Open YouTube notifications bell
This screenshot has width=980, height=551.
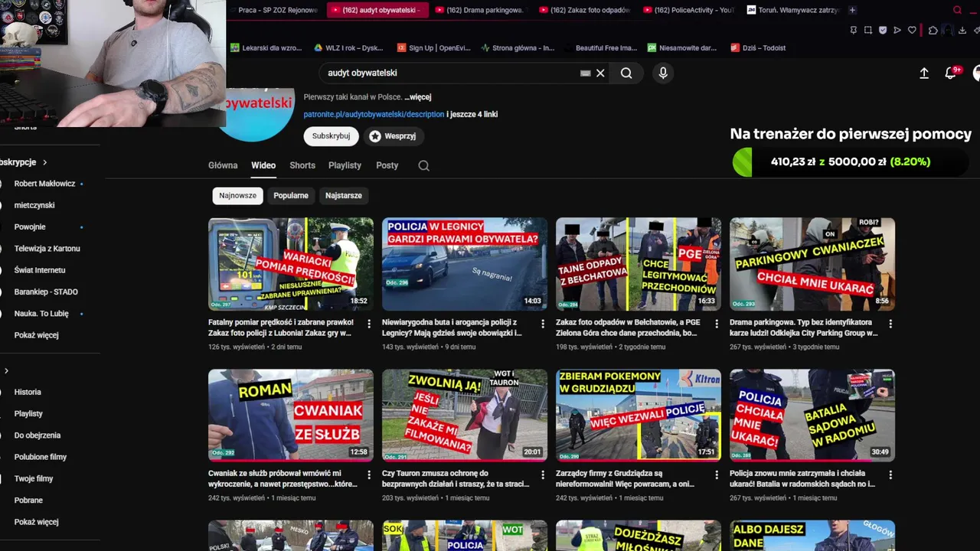tap(951, 73)
